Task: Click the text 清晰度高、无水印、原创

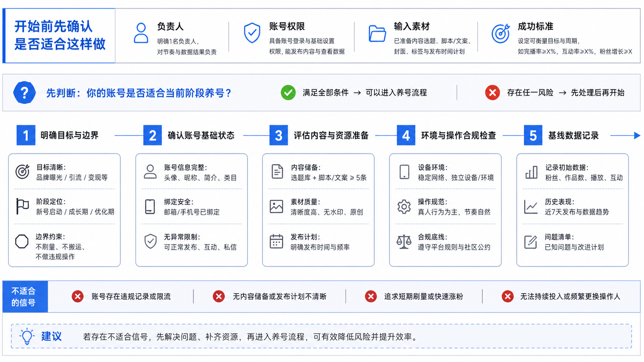Action: 327,212
